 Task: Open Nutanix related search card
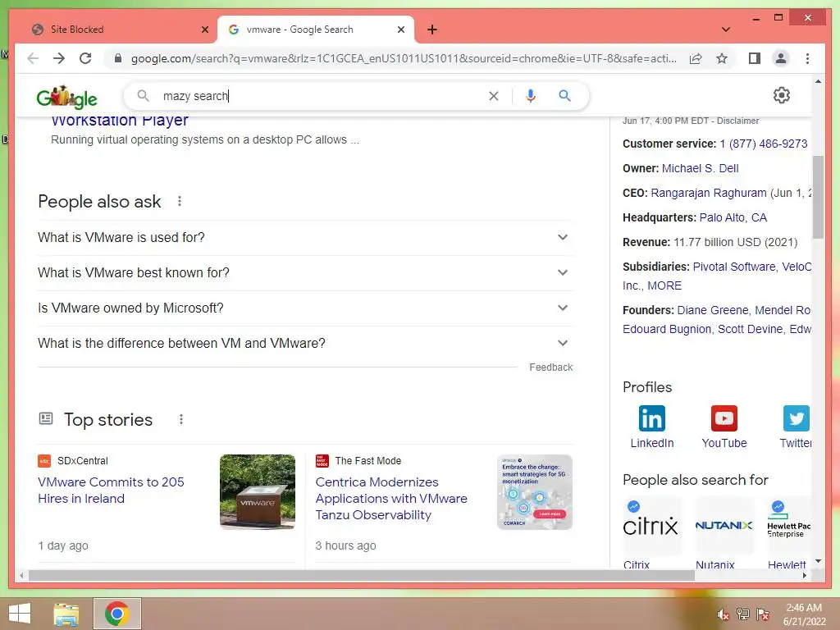coord(724,533)
